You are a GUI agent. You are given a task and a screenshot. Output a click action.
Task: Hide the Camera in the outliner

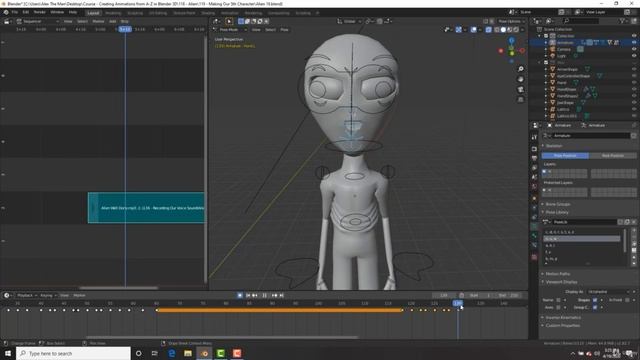click(x=634, y=49)
